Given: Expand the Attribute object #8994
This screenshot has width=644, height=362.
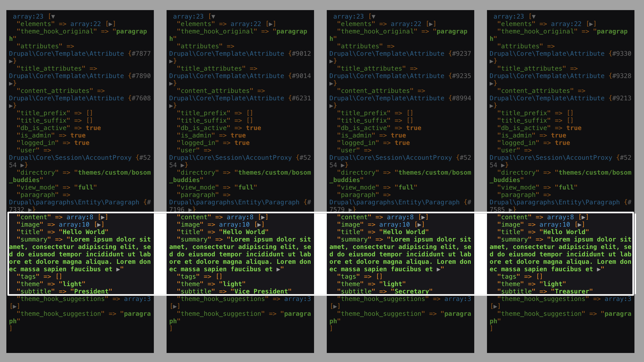Looking at the screenshot, I should point(331,106).
